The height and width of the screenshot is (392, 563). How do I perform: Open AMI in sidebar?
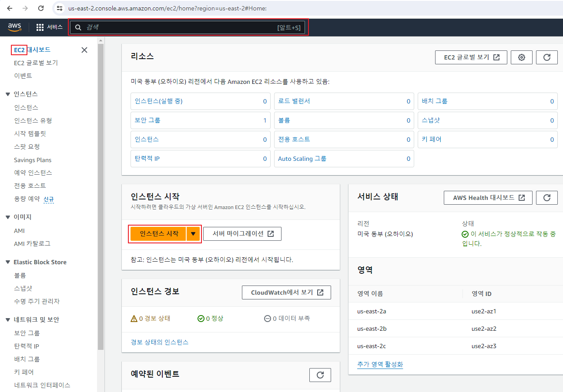[19, 231]
